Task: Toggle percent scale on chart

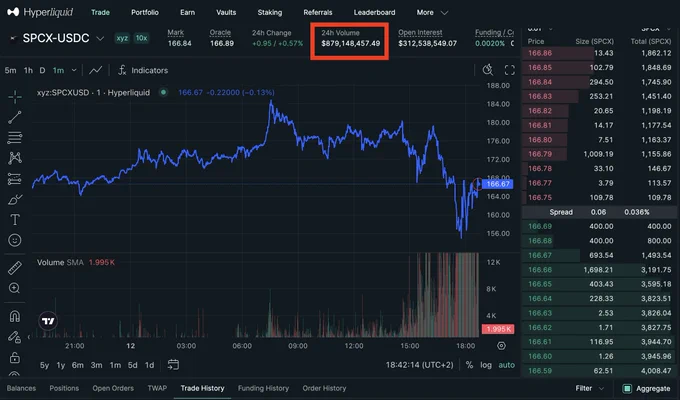Action: coord(469,365)
